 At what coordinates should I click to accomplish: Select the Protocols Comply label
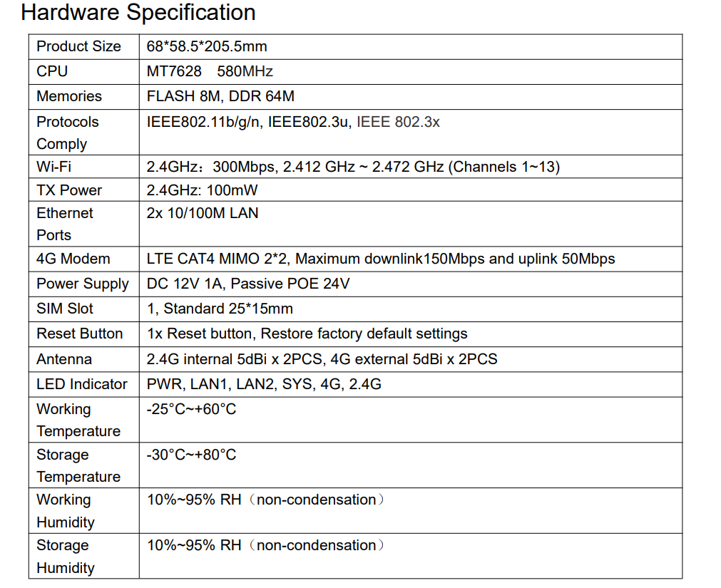(x=68, y=133)
